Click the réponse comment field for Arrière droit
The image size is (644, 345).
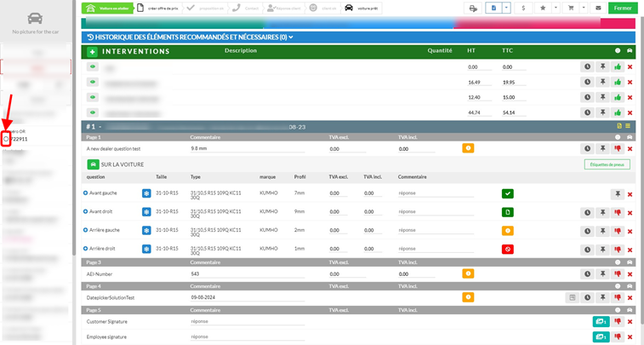[436, 249]
